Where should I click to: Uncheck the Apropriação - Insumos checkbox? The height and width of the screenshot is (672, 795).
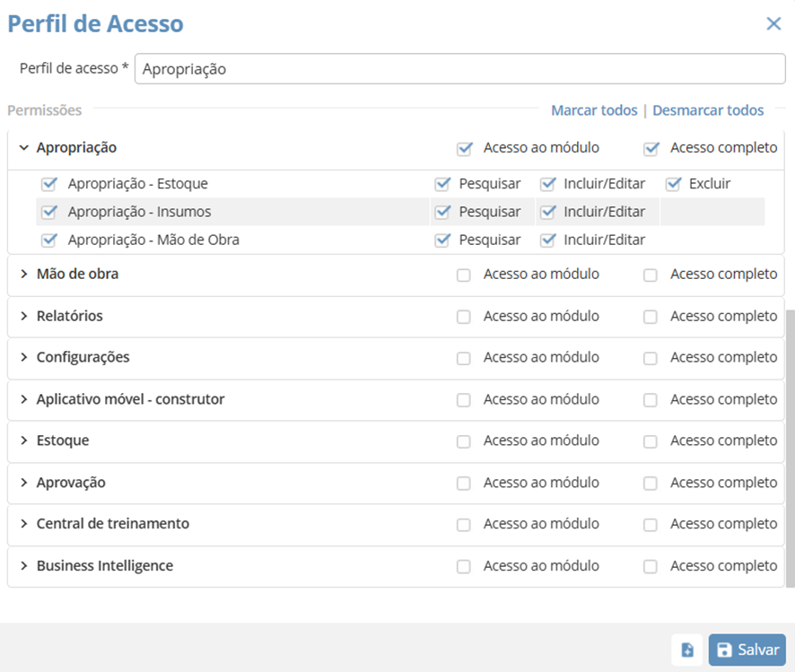point(49,212)
